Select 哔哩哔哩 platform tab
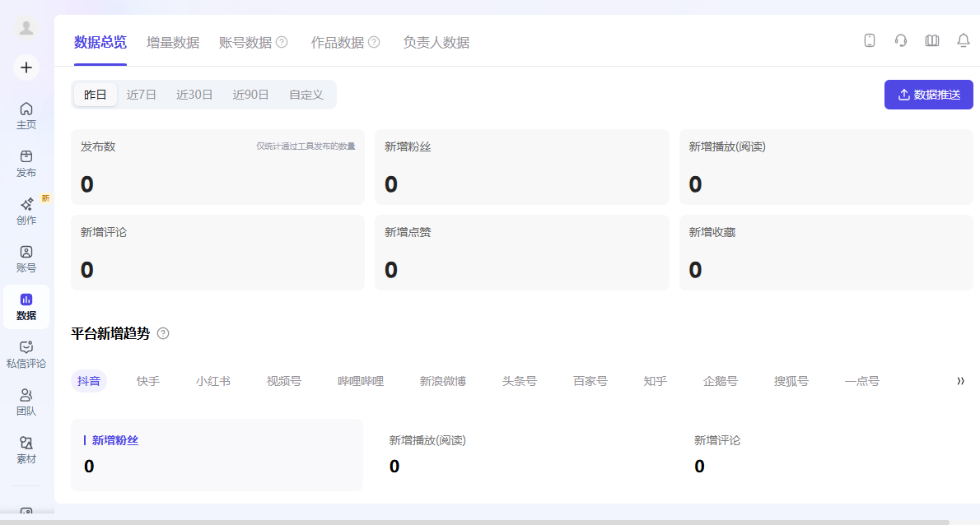Image resolution: width=980 pixels, height=525 pixels. pos(361,381)
